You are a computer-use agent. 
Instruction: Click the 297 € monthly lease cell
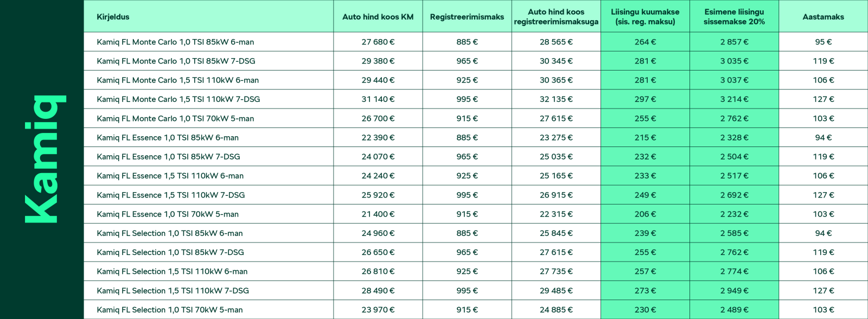pyautogui.click(x=645, y=99)
